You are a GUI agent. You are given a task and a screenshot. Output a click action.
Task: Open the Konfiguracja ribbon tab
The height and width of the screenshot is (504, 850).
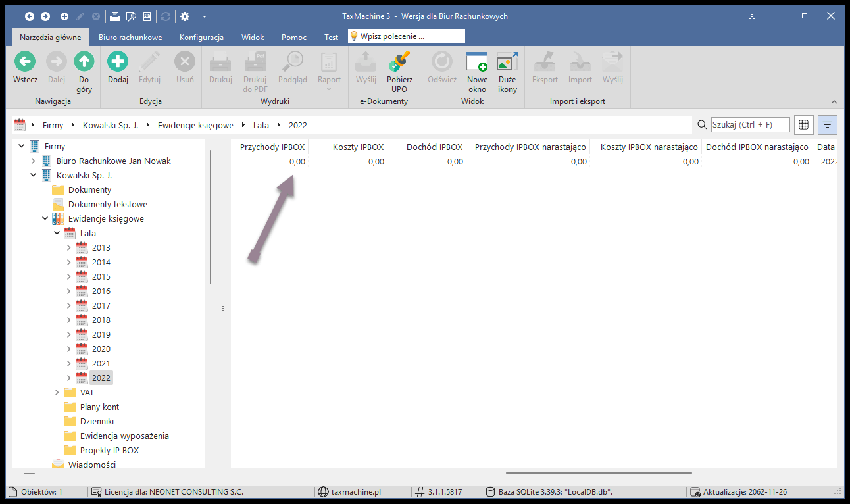click(x=201, y=38)
